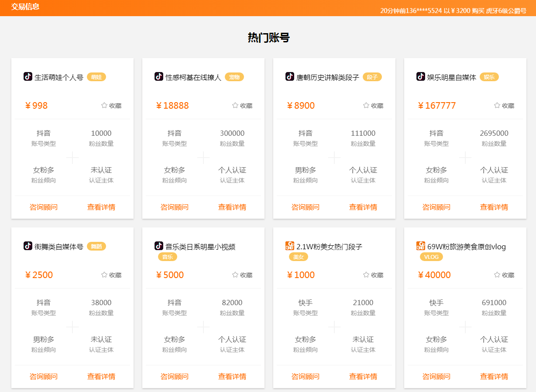Screen dimensions: 536x392
Task: Click the 娱乐 category tag
Action: 489,77
